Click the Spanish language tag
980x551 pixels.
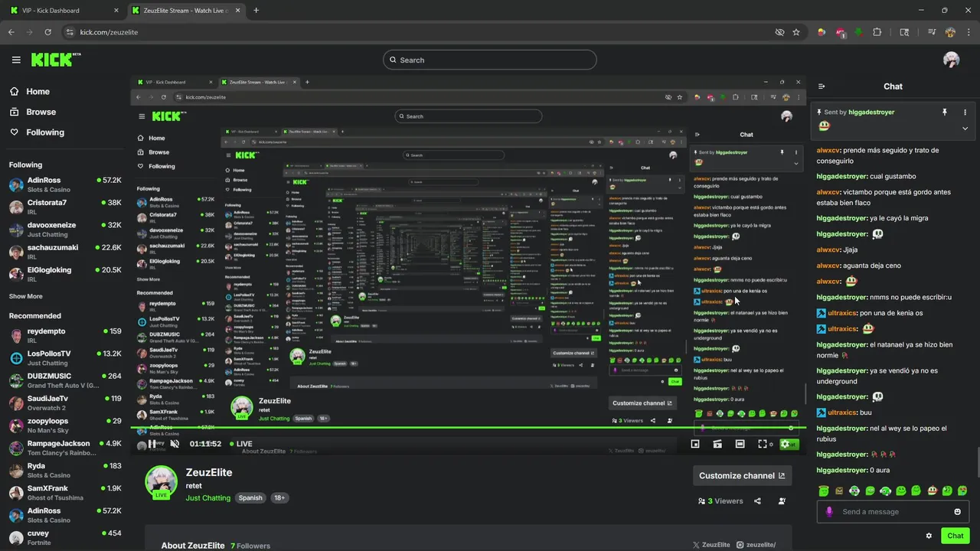tap(250, 497)
